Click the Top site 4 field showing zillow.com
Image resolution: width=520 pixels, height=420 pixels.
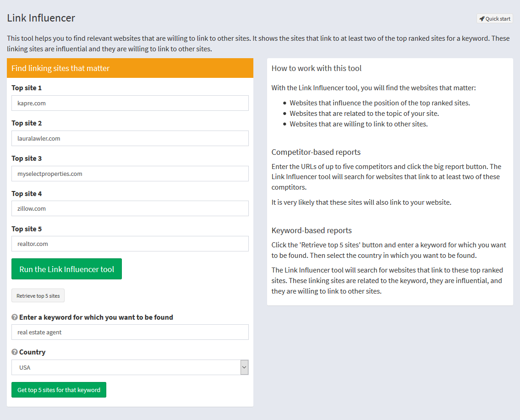click(x=130, y=208)
